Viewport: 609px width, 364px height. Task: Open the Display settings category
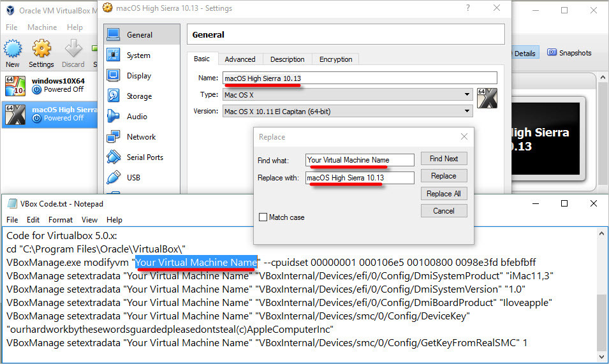pyautogui.click(x=142, y=76)
